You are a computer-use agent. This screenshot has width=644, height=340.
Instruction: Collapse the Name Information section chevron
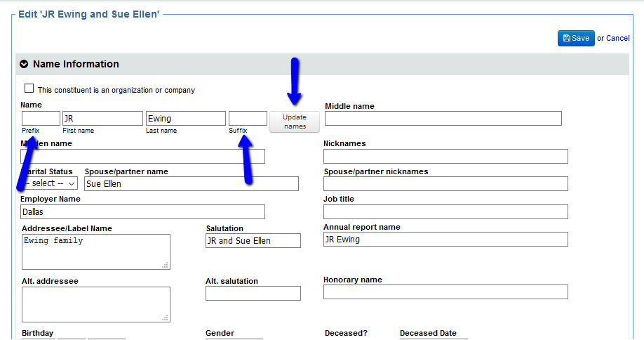click(25, 64)
